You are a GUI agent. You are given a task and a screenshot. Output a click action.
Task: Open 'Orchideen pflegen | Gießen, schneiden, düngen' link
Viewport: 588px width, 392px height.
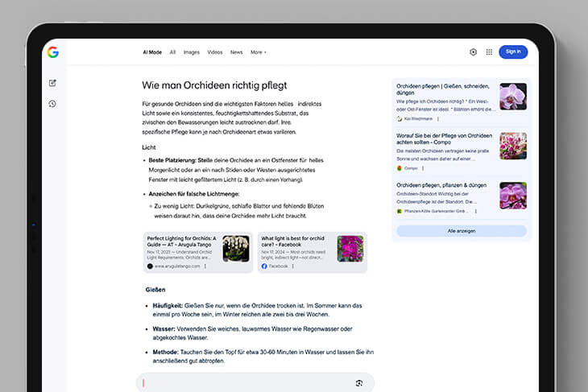443,89
